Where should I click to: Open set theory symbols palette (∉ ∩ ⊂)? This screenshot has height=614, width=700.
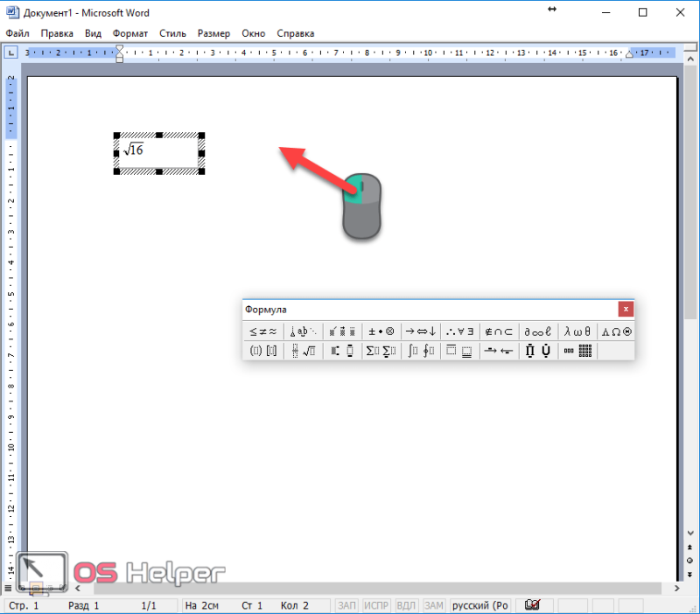[x=499, y=331]
